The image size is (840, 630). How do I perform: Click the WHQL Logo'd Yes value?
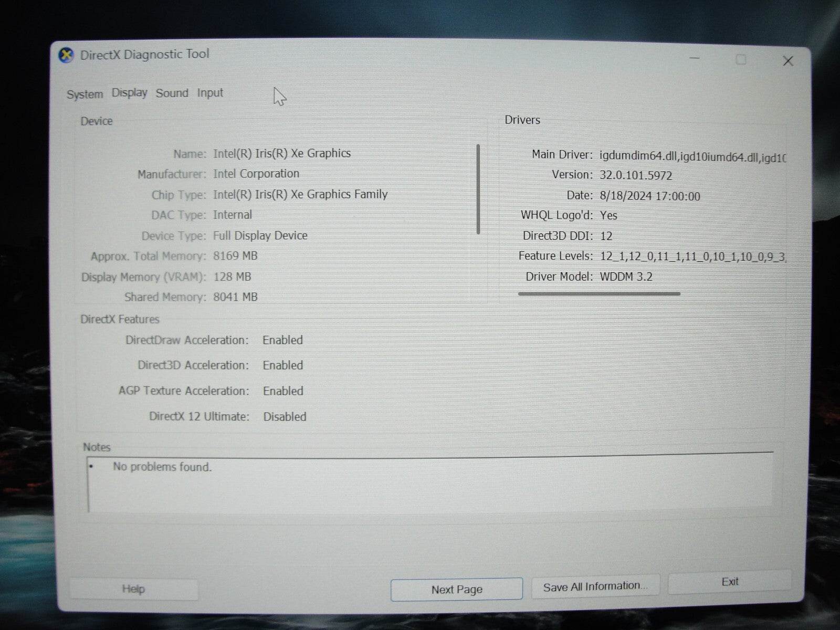coord(610,215)
